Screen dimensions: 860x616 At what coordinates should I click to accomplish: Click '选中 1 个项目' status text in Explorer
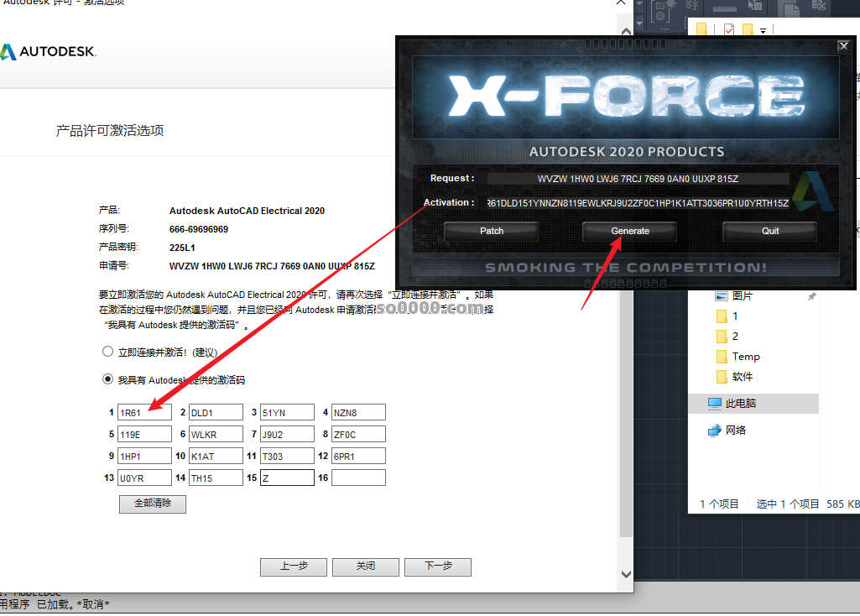coord(788,504)
